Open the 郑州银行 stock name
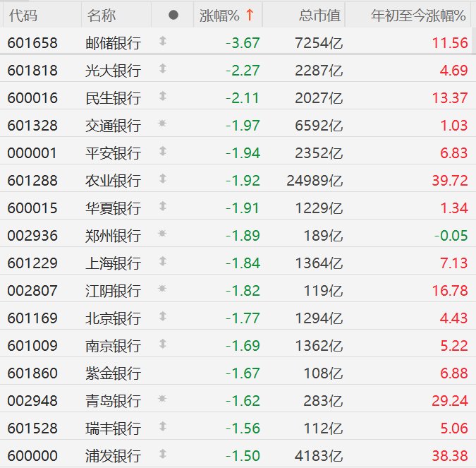Screen dimensions: 476x468 coord(114,236)
